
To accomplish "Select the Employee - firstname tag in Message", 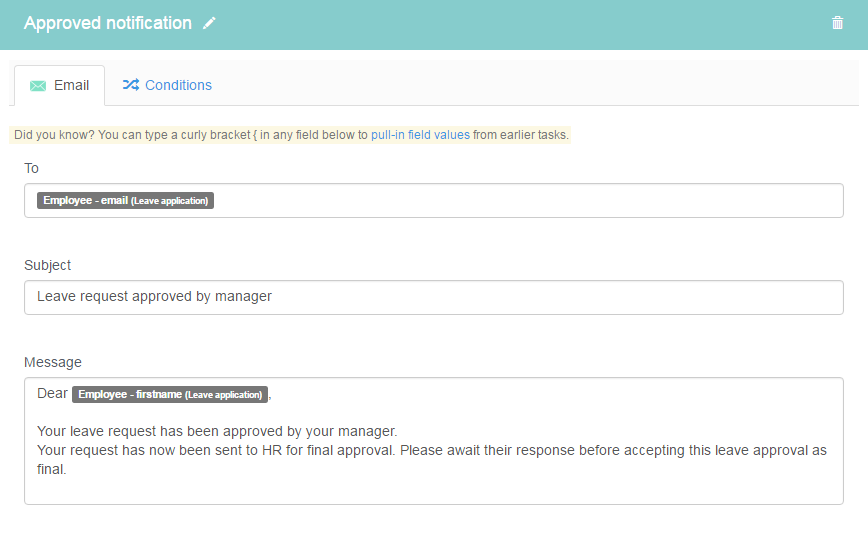I will click(x=170, y=394).
